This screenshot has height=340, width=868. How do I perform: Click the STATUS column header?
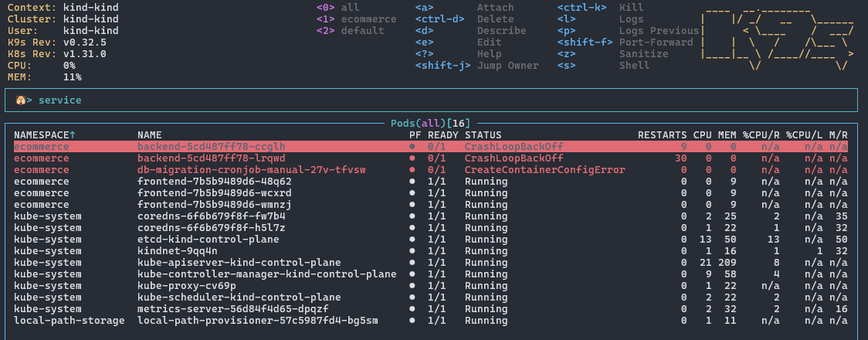point(483,134)
